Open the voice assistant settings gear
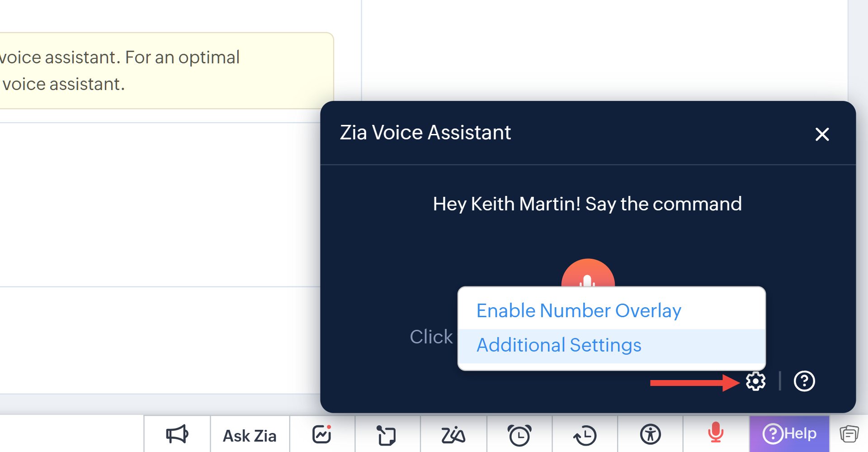868x452 pixels. (755, 381)
